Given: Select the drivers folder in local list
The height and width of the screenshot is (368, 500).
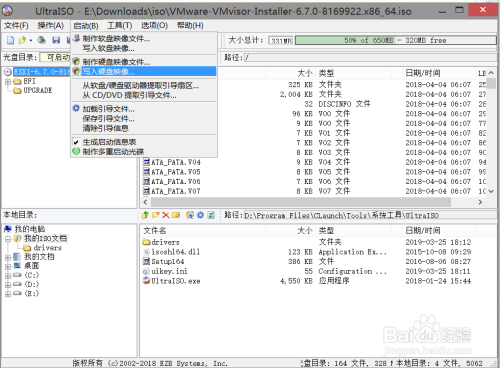Looking at the screenshot, I should coord(165,242).
